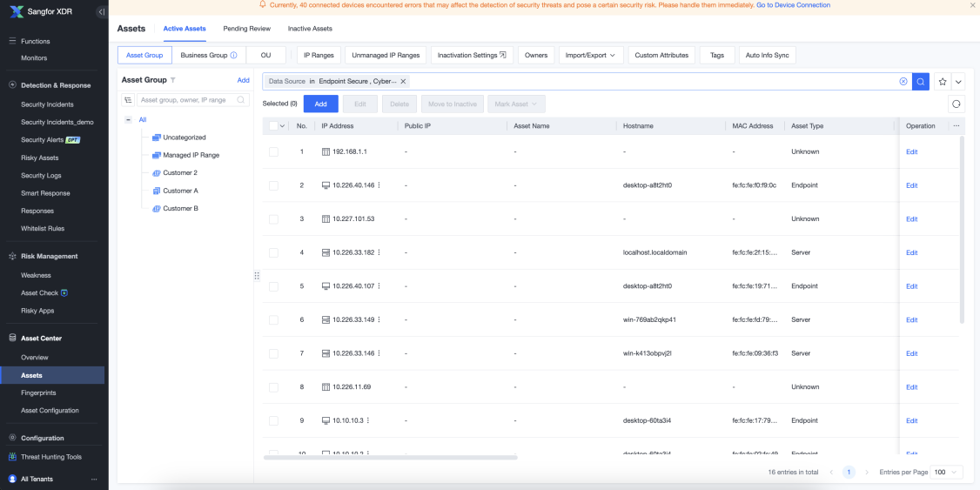Select checkbox for row 10.226.11.69
980x490 pixels.
pyautogui.click(x=274, y=387)
